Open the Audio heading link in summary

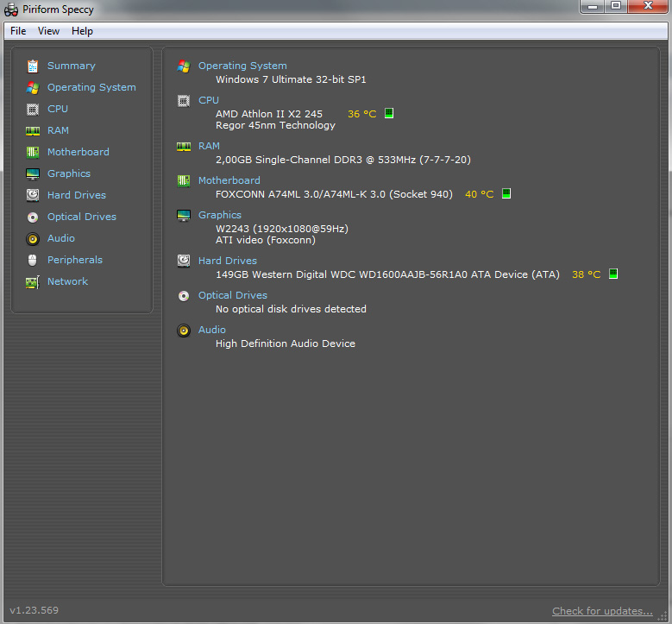coord(211,330)
